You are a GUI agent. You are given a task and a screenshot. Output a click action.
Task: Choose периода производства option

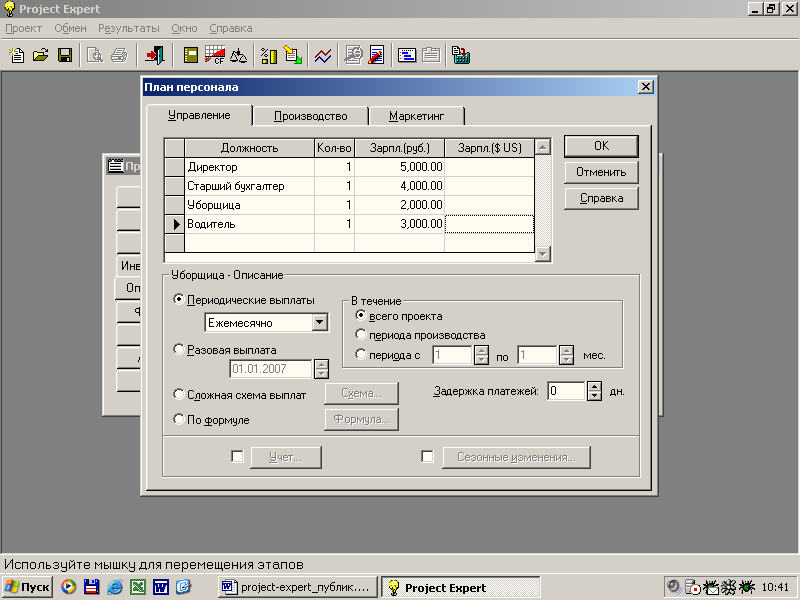(x=361, y=335)
